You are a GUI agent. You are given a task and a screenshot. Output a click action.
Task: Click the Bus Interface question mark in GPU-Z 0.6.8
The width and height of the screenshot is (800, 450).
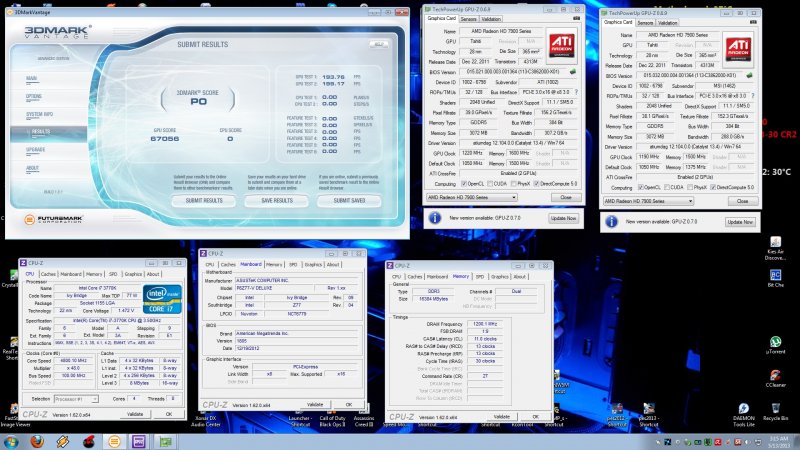(577, 92)
